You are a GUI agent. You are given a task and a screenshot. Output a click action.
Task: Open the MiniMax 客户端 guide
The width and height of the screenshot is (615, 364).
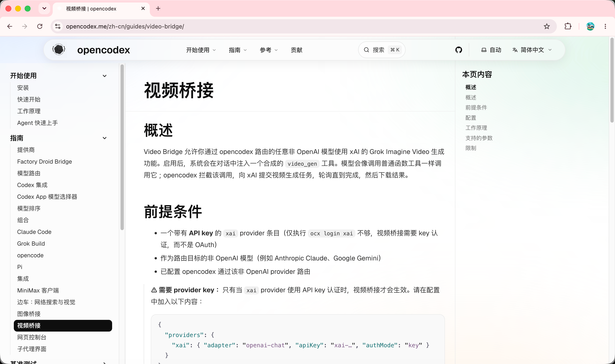pos(38,291)
